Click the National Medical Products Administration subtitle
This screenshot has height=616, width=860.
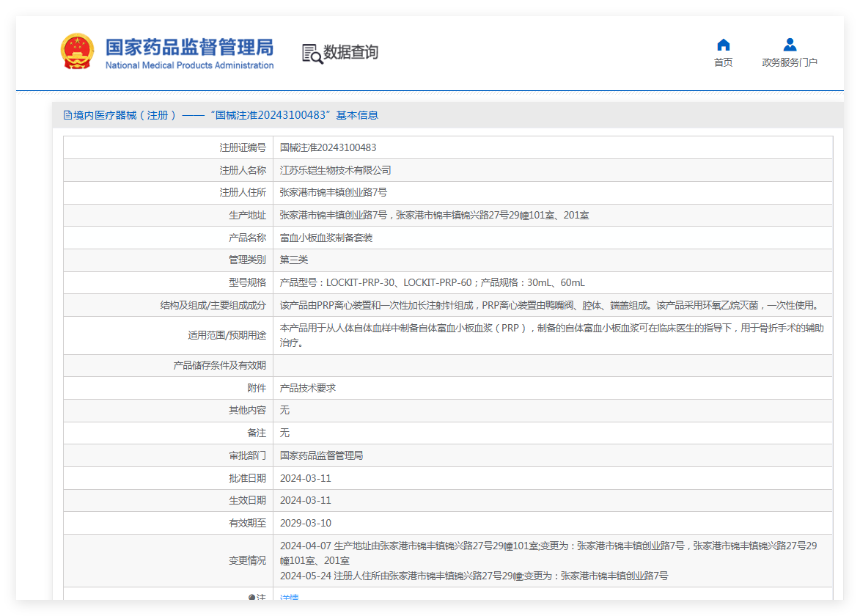[x=189, y=65]
